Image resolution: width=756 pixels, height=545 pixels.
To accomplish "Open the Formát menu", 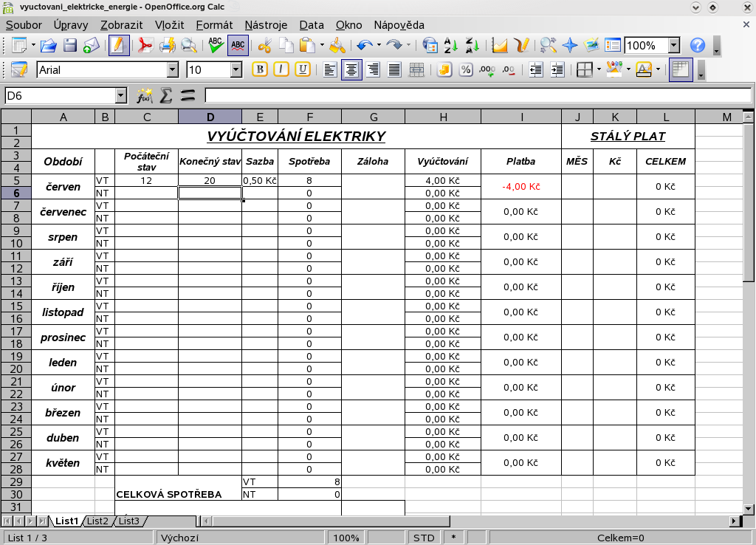I will (x=214, y=25).
